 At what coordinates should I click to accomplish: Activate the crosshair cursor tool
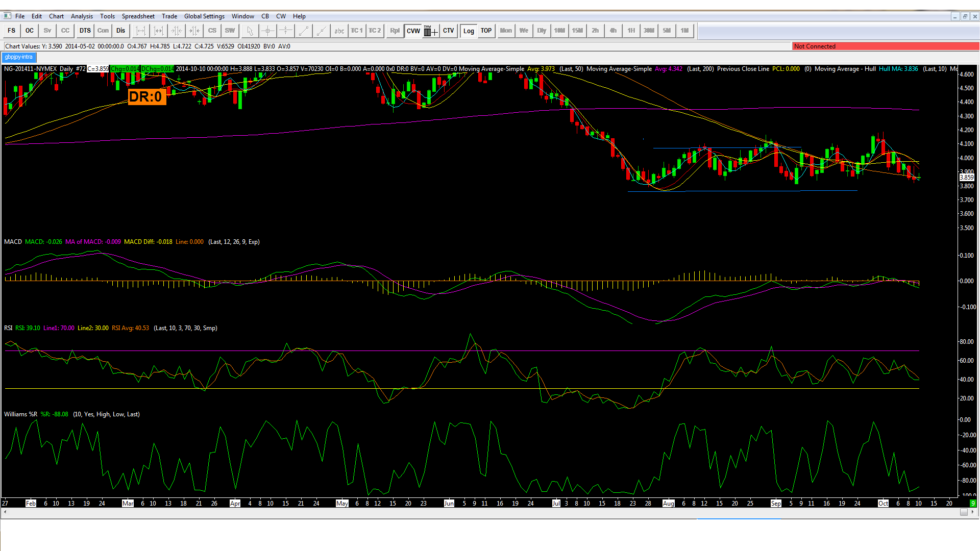pyautogui.click(x=267, y=31)
